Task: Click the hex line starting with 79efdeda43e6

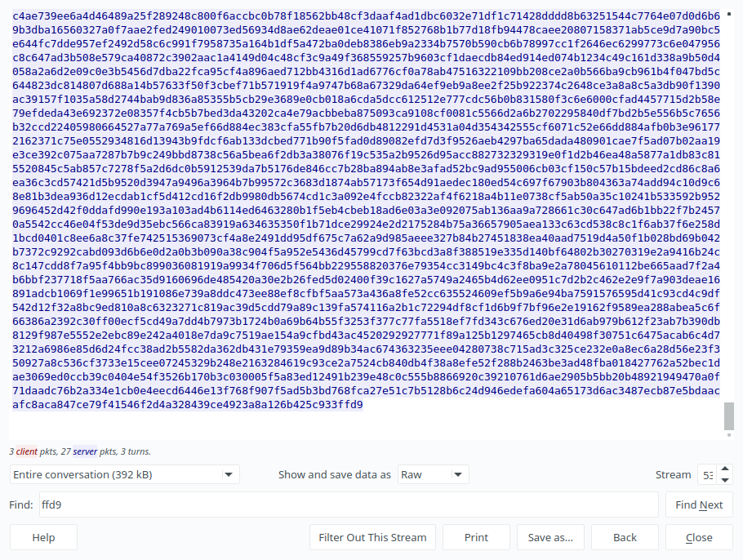Action: pos(367,113)
